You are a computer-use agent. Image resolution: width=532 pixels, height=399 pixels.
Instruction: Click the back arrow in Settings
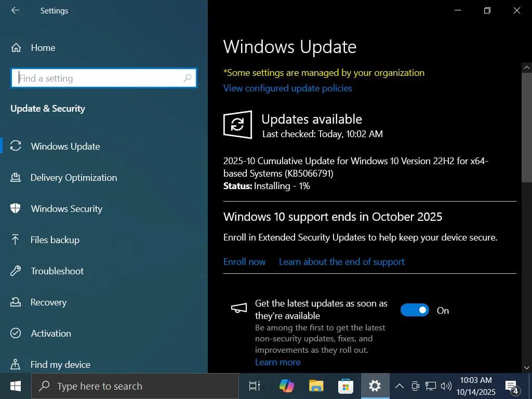tap(15, 10)
